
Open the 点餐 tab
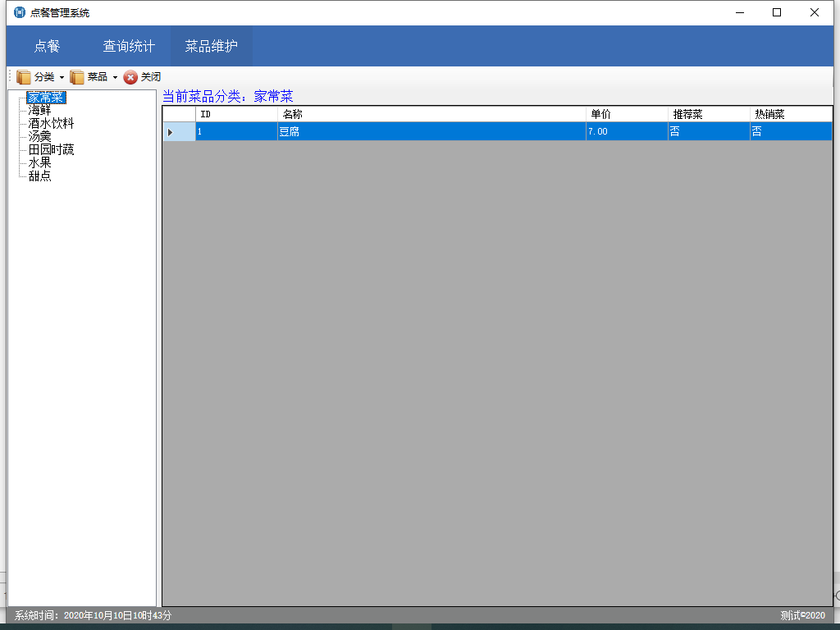coord(47,46)
